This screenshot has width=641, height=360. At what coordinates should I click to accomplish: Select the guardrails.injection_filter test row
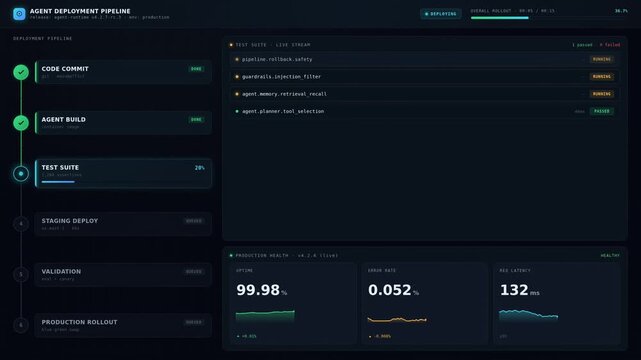425,76
